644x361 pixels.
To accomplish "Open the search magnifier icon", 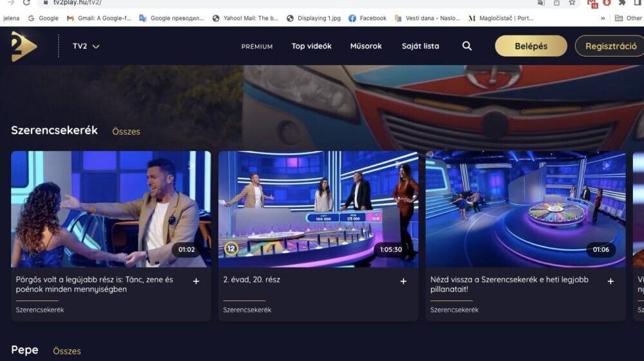I will click(467, 46).
